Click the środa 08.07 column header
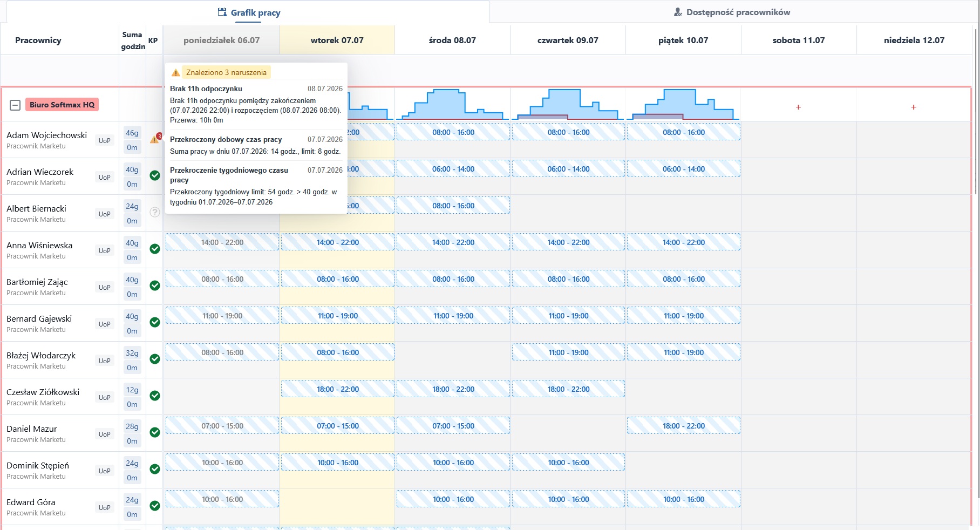The image size is (980, 530). point(452,40)
